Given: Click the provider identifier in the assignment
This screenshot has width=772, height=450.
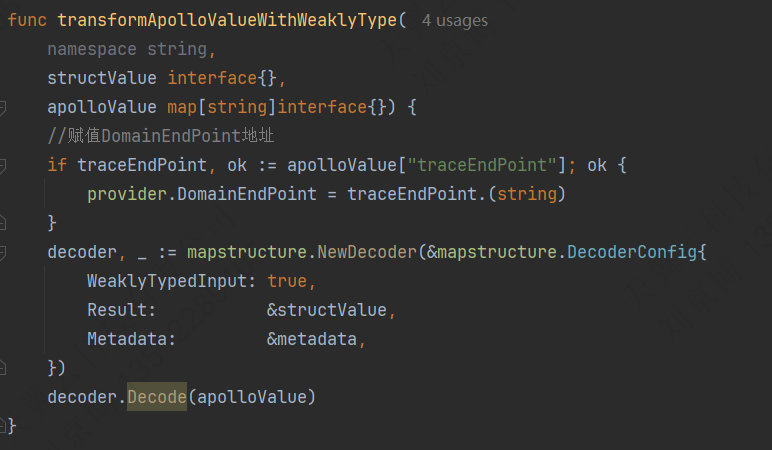Looking at the screenshot, I should point(127,194).
